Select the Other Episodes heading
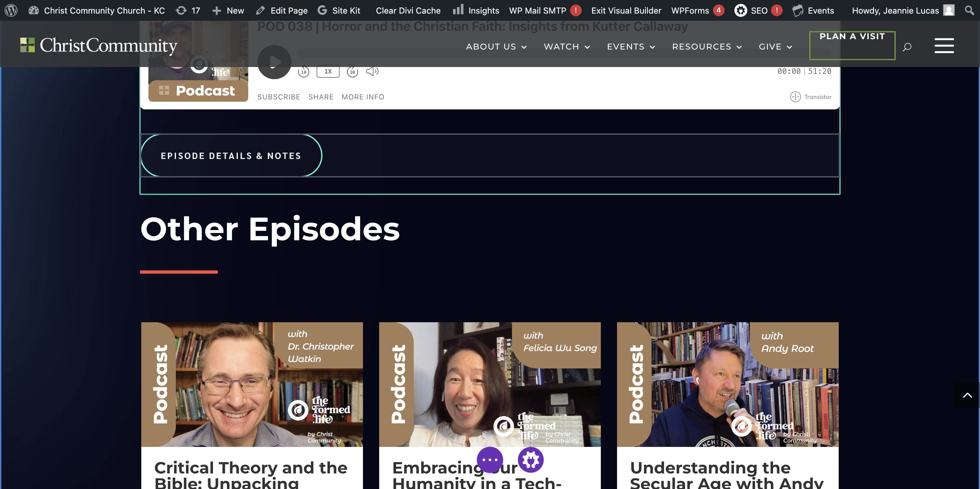 click(270, 229)
